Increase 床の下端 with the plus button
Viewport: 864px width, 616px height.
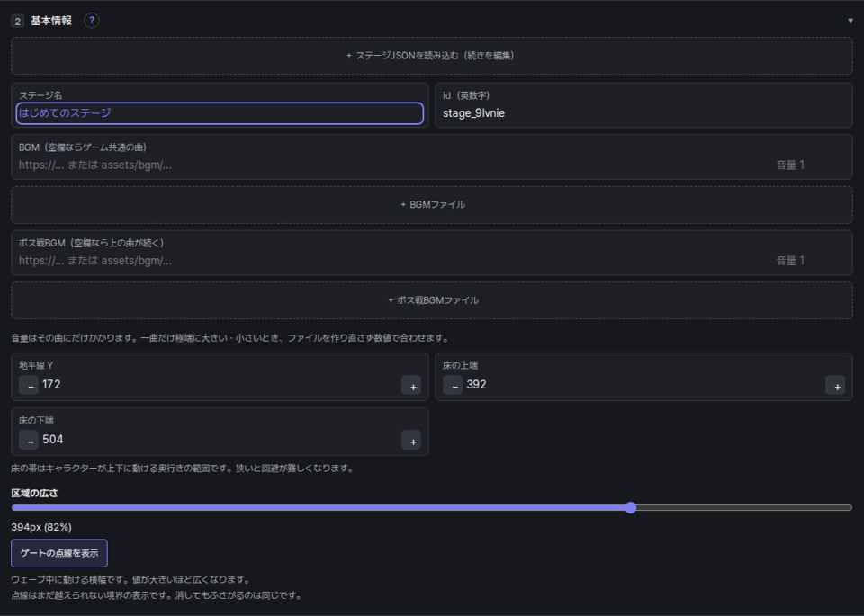411,441
